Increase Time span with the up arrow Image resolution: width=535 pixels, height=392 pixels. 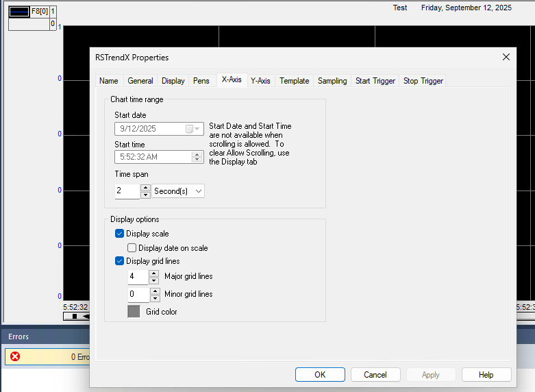145,187
